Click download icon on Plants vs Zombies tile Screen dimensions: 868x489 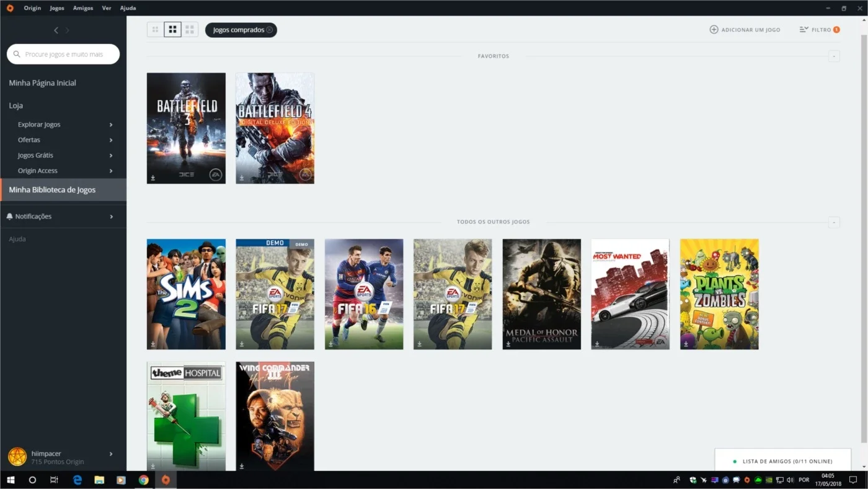(686, 344)
